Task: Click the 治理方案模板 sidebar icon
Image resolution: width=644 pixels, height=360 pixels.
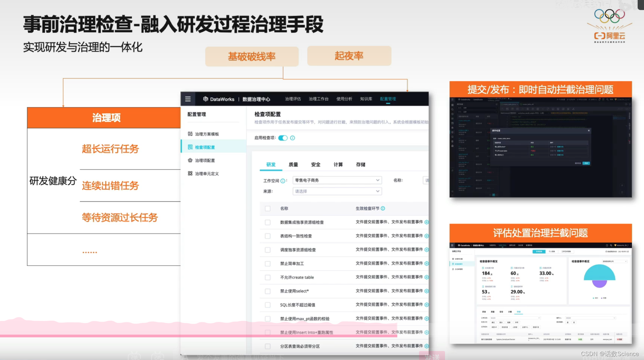Action: [190, 134]
